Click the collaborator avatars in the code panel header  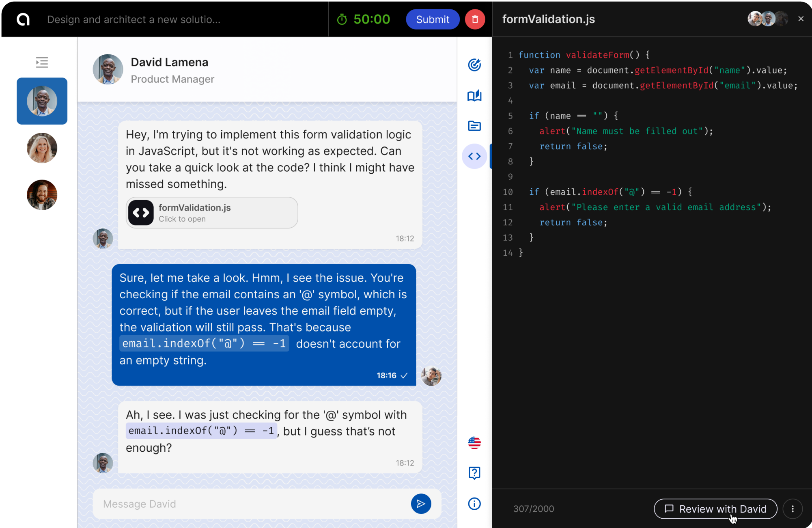tap(768, 19)
